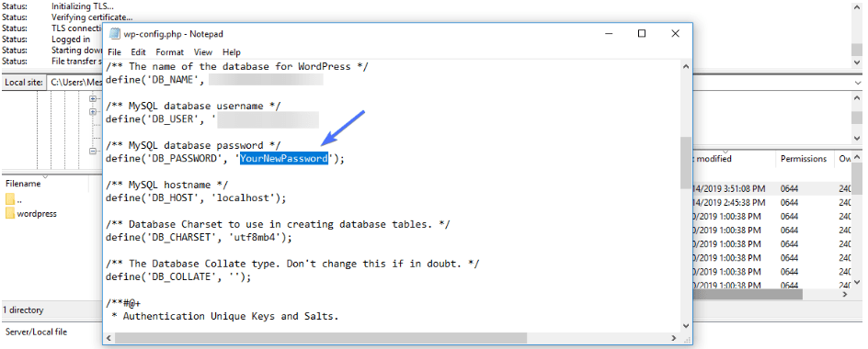868x349 pixels.
Task: Click the Notepad horizontal scrollbar left arrow
Action: [x=109, y=337]
